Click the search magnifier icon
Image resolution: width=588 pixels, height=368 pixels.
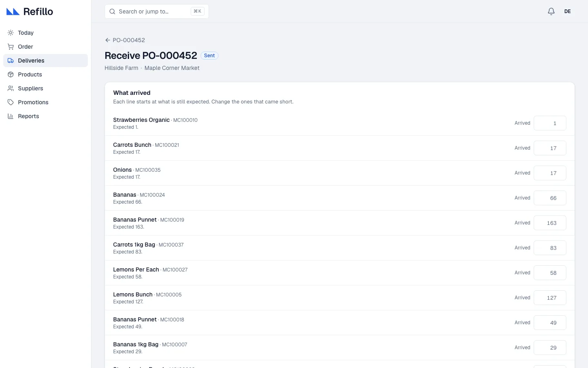coord(112,11)
